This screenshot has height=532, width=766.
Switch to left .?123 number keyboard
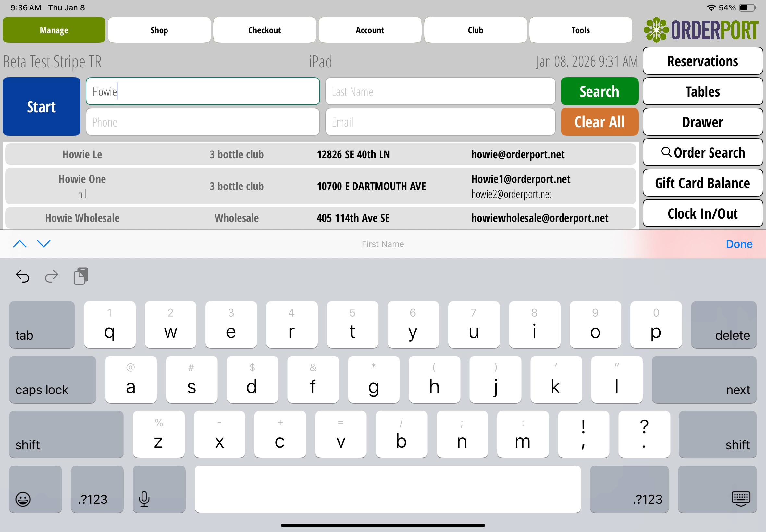pos(97,489)
